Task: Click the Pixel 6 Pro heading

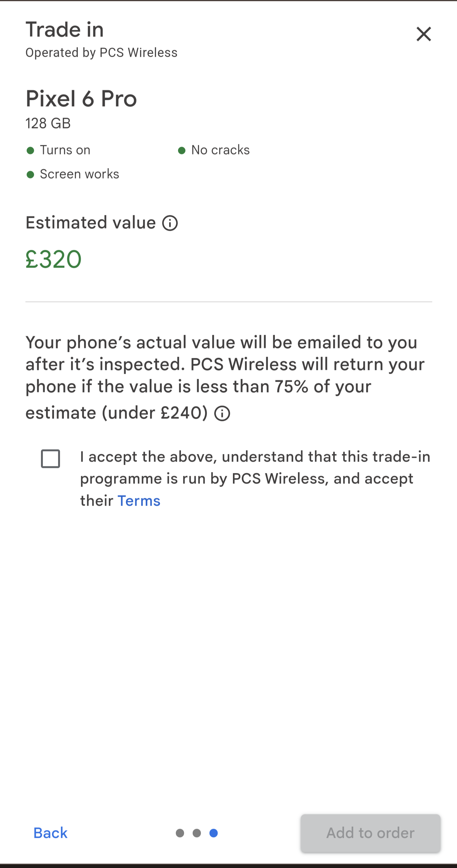Action: pos(81,99)
